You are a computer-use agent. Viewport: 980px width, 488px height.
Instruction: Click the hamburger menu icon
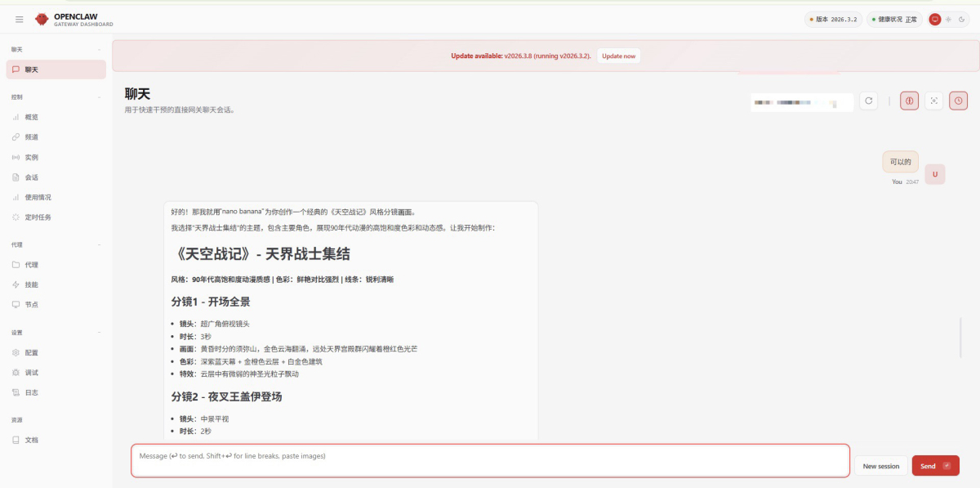[20, 19]
